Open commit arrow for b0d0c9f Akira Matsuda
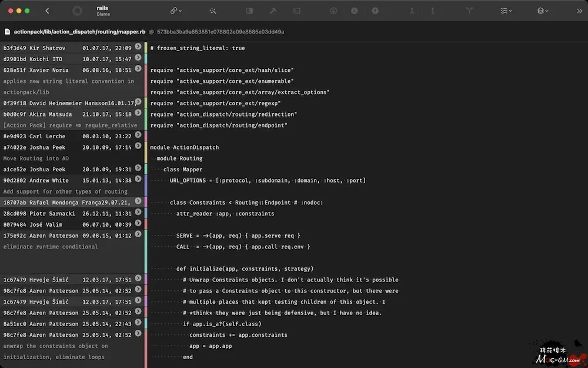This screenshot has height=368, width=588. [x=138, y=112]
